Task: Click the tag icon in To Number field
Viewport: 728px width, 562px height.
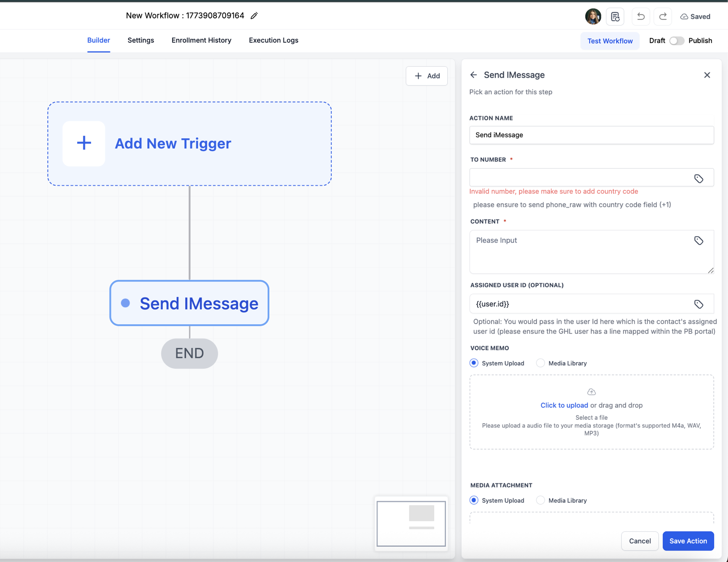Action: [x=699, y=179]
